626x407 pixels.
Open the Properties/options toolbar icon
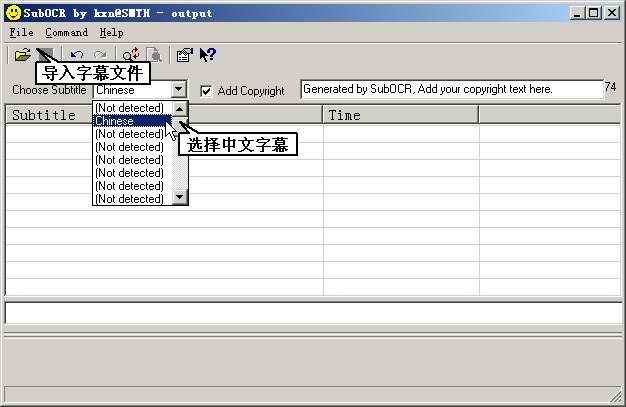tap(184, 55)
